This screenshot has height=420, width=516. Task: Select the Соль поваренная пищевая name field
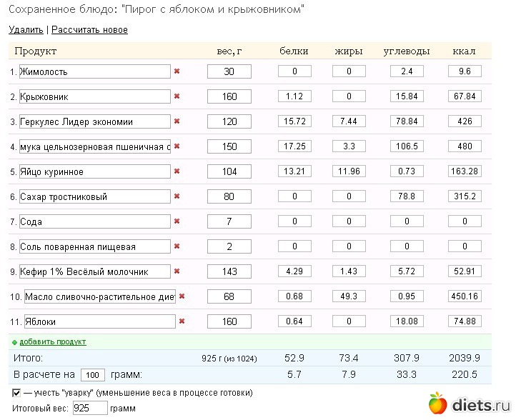tap(94, 246)
